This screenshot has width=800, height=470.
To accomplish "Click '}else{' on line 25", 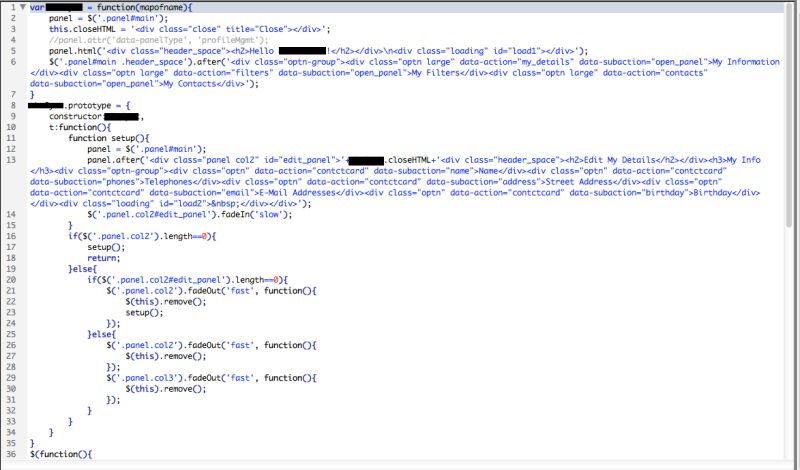I will pyautogui.click(x=102, y=334).
